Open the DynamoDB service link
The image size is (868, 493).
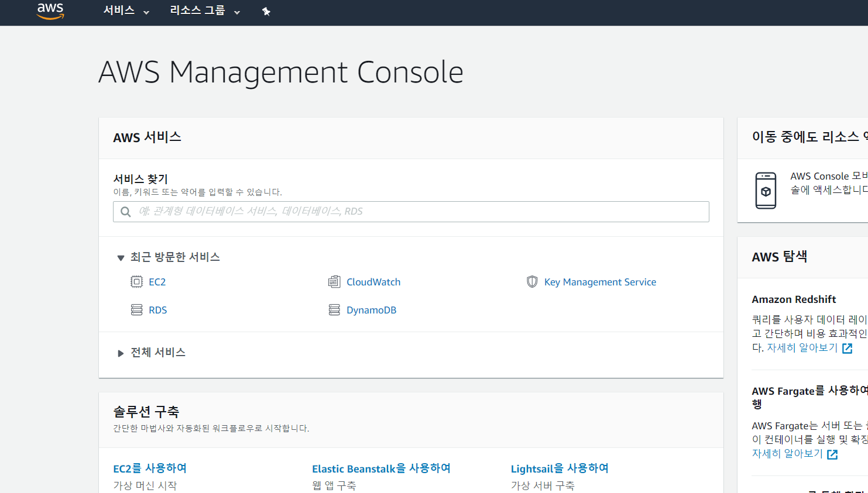click(371, 310)
